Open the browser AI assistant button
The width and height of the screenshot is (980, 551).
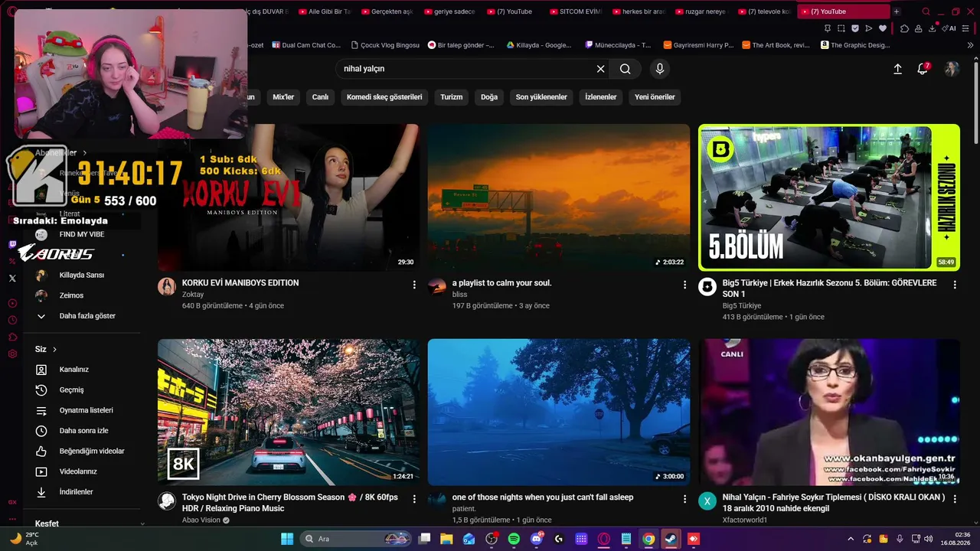(x=949, y=28)
